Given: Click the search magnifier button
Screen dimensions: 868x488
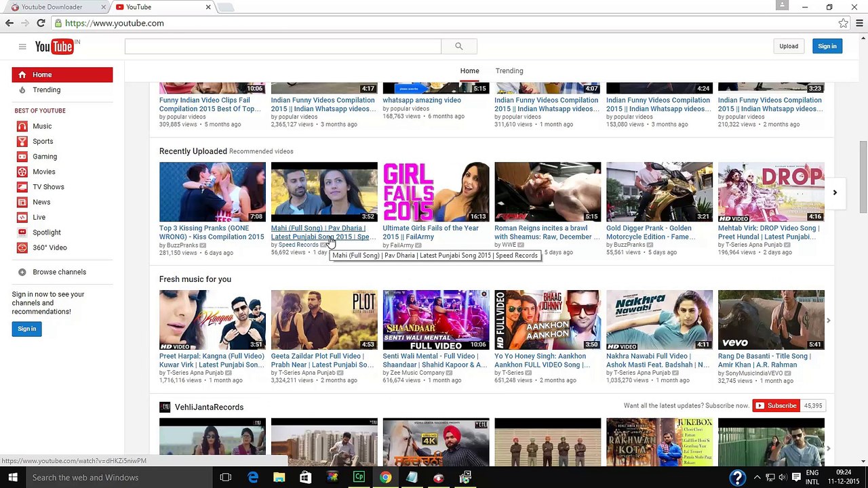Looking at the screenshot, I should click(x=459, y=46).
